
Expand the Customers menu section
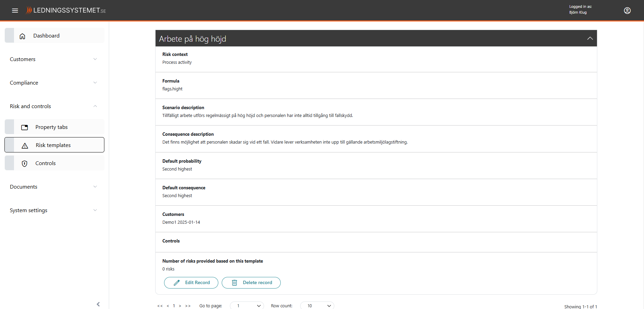point(95,59)
